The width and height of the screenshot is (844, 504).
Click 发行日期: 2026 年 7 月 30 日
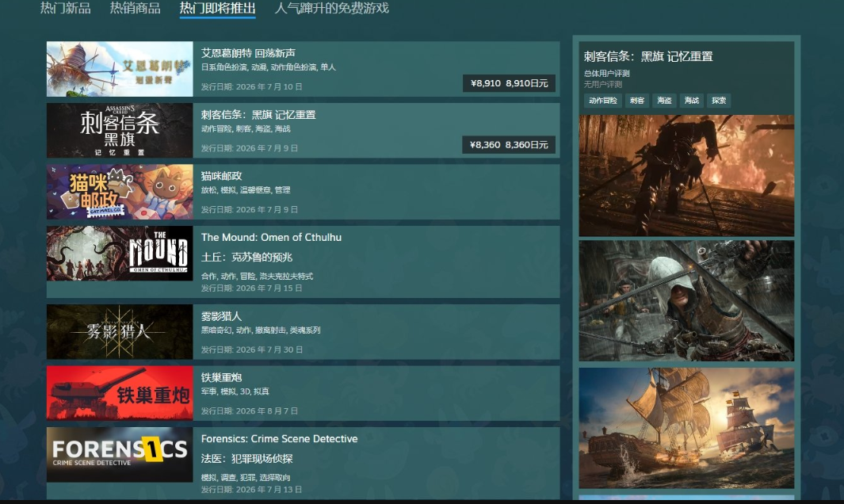click(x=252, y=349)
